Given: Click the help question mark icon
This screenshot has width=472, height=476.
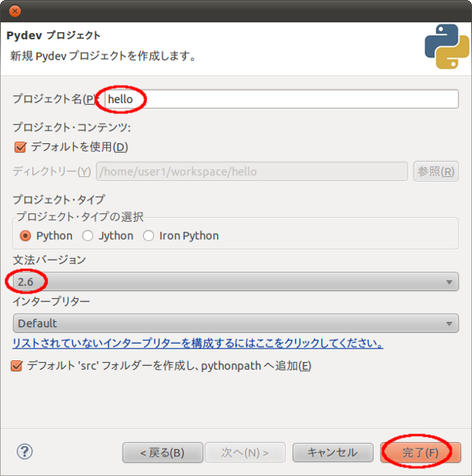Looking at the screenshot, I should click(24, 452).
